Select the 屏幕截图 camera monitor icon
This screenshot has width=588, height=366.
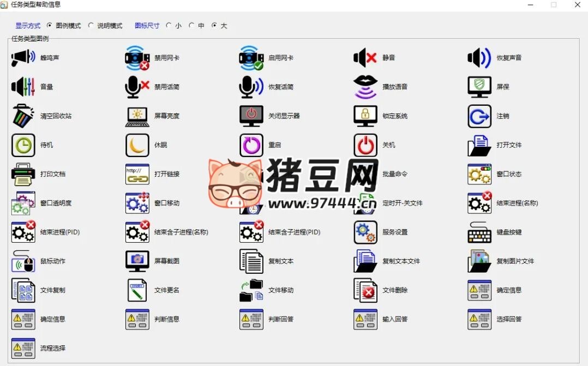pos(137,261)
